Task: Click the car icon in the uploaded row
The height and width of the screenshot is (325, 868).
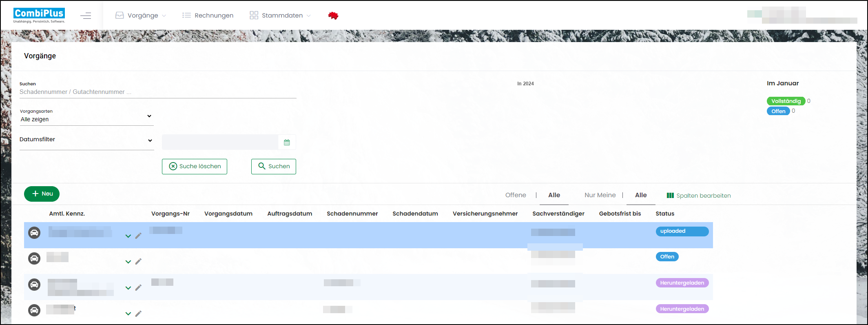Action: (x=34, y=233)
